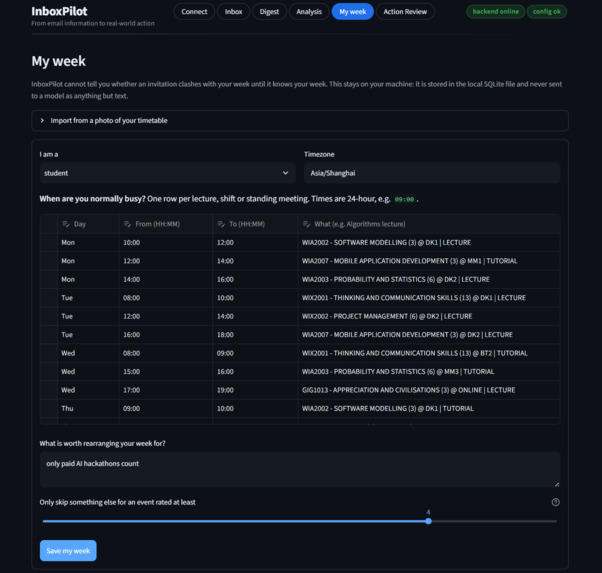The width and height of the screenshot is (602, 573).
Task: Click the Day cell of the 17:00 Wed row
Action: (89, 390)
